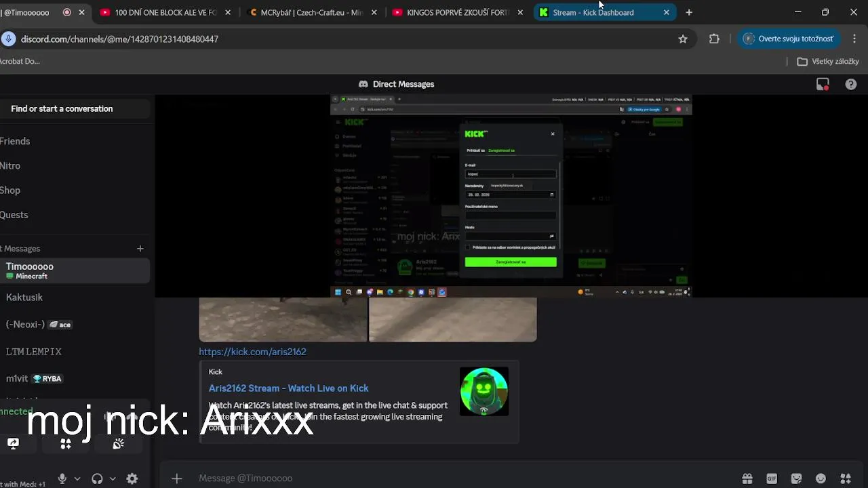Deafen with the headphones icon

pyautogui.click(x=97, y=479)
